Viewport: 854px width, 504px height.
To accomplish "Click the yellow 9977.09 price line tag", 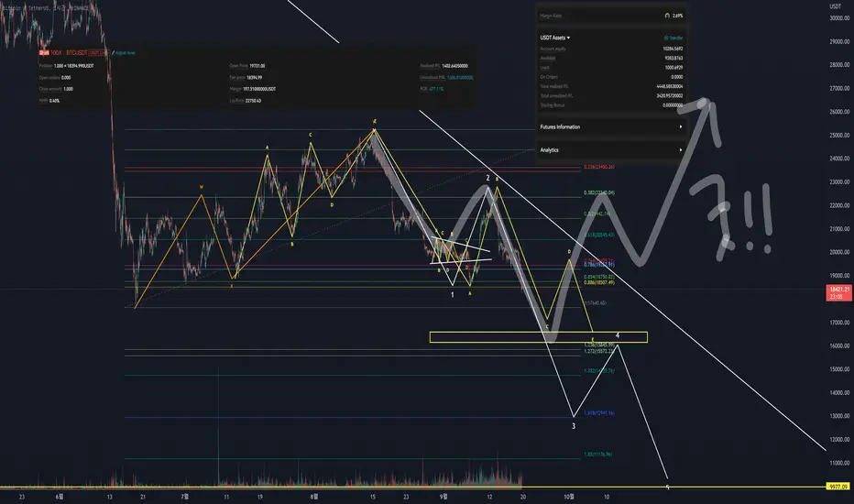I will (838, 487).
